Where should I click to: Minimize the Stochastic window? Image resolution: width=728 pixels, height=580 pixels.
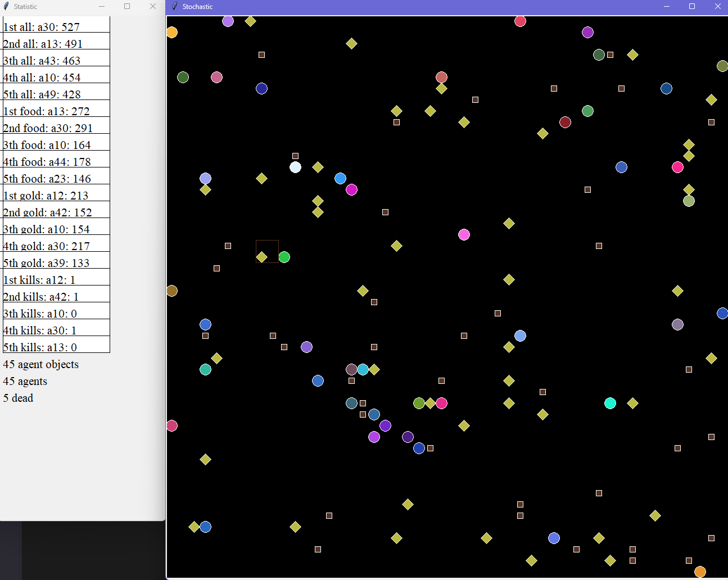click(x=667, y=6)
